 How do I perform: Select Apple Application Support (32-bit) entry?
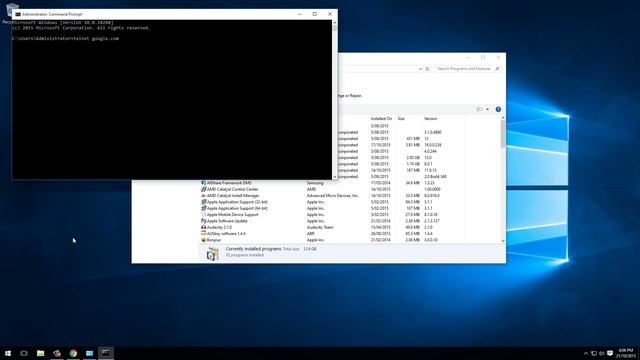point(332,202)
